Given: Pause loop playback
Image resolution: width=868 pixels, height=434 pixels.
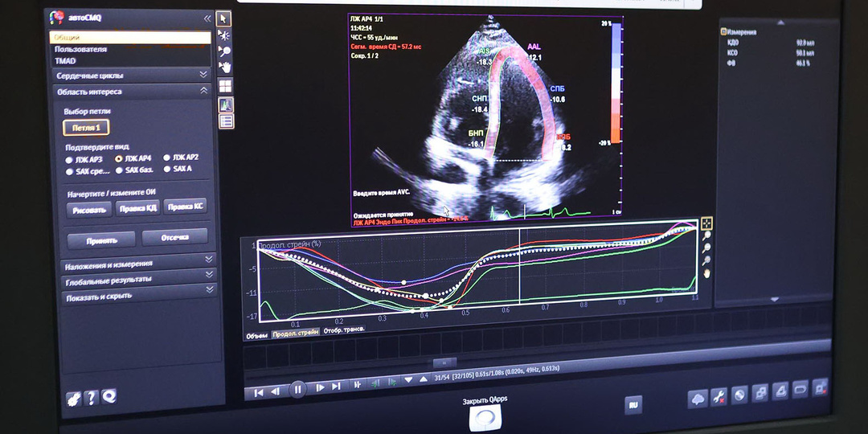Looking at the screenshot, I should 298,390.
